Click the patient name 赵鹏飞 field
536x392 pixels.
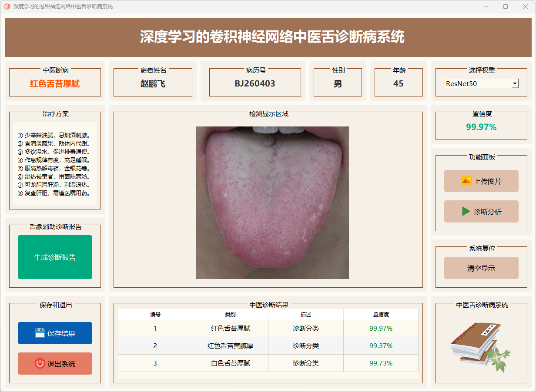(153, 84)
